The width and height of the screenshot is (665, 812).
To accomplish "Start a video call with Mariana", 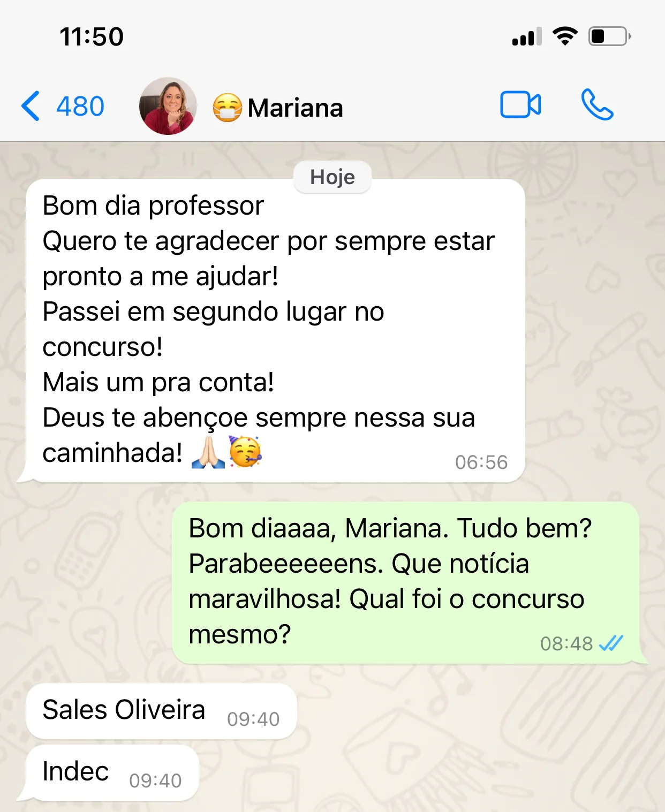I will tap(520, 104).
